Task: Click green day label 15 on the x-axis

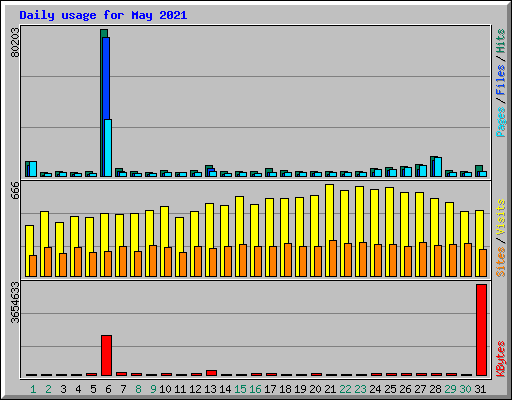Action: pyautogui.click(x=240, y=389)
